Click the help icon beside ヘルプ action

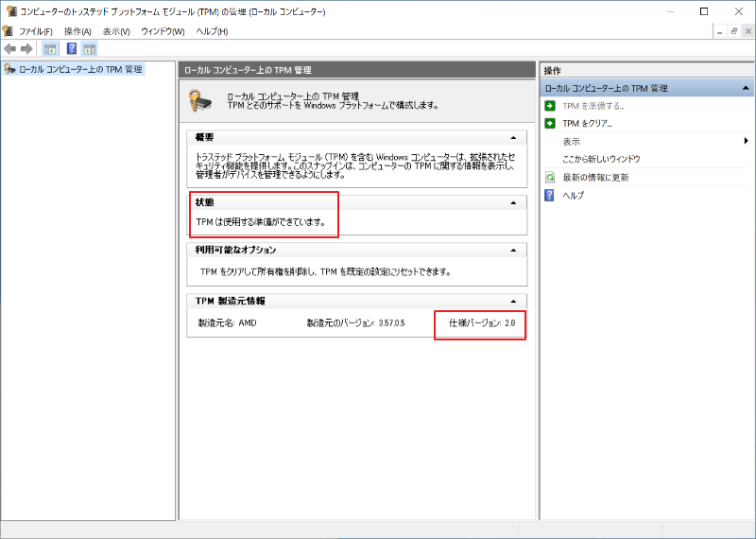(x=550, y=196)
